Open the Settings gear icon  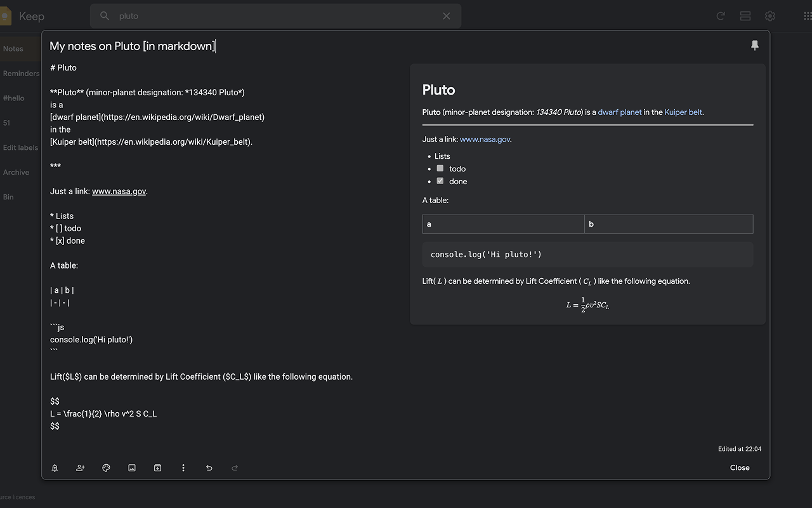pos(770,16)
